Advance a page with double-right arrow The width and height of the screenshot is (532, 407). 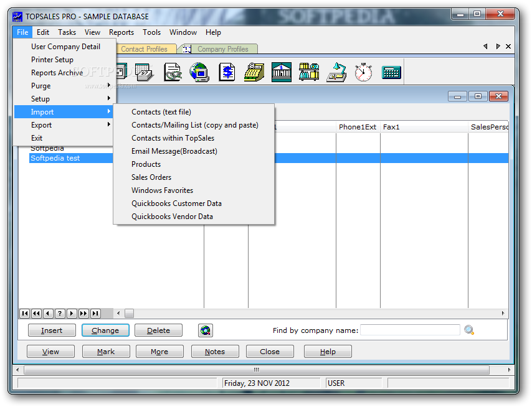point(83,314)
